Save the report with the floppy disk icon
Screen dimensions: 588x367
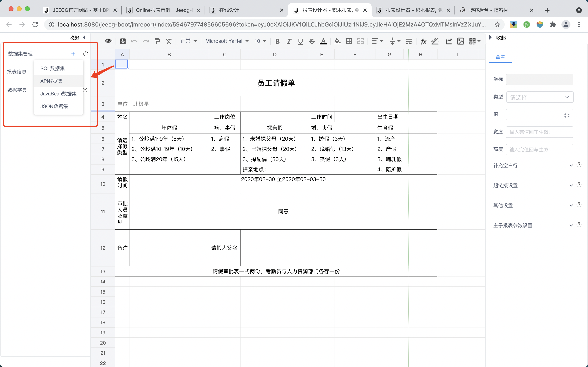tap(123, 41)
